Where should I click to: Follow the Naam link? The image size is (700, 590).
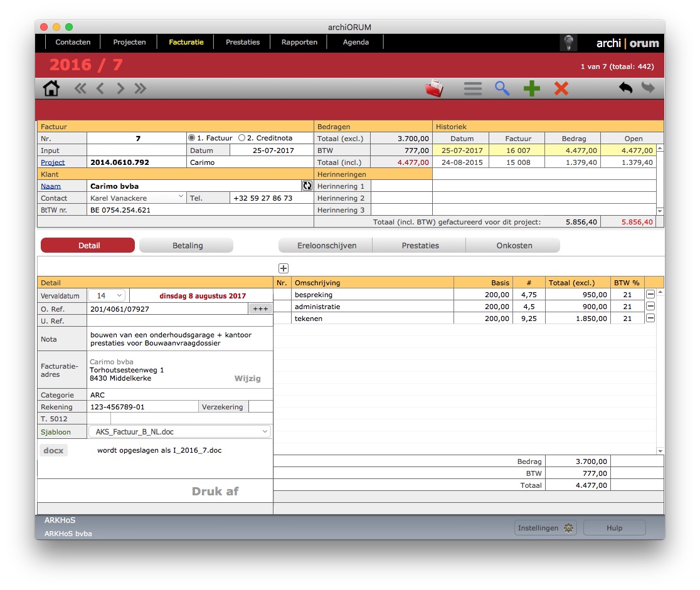click(51, 186)
